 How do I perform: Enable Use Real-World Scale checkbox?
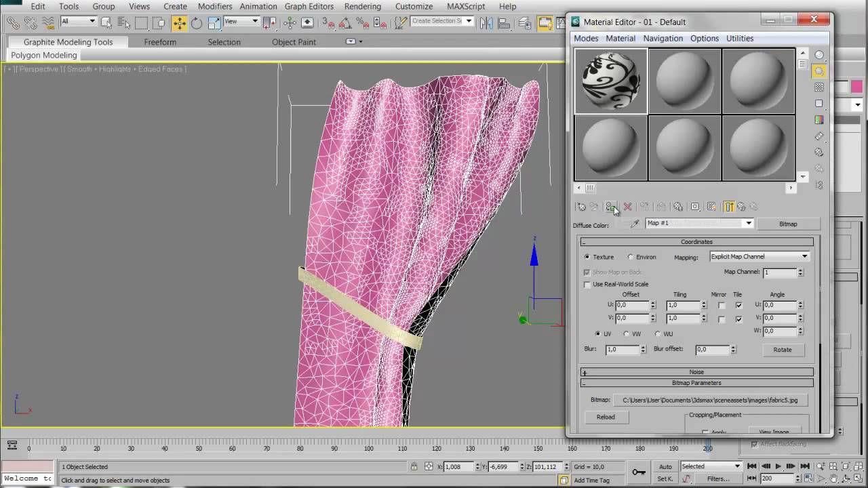click(587, 284)
